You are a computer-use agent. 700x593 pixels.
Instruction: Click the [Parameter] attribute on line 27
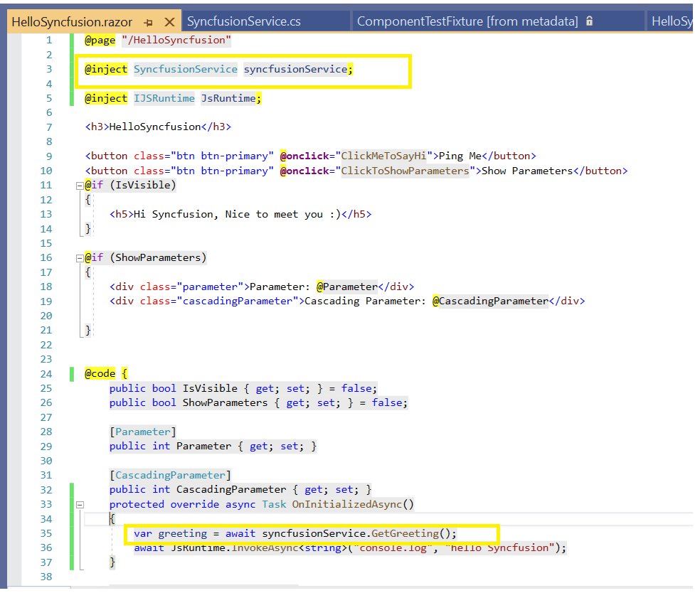(x=143, y=432)
